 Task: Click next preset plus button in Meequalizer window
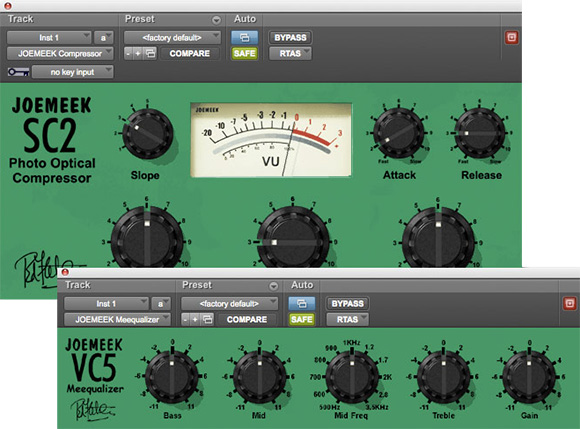click(x=195, y=320)
